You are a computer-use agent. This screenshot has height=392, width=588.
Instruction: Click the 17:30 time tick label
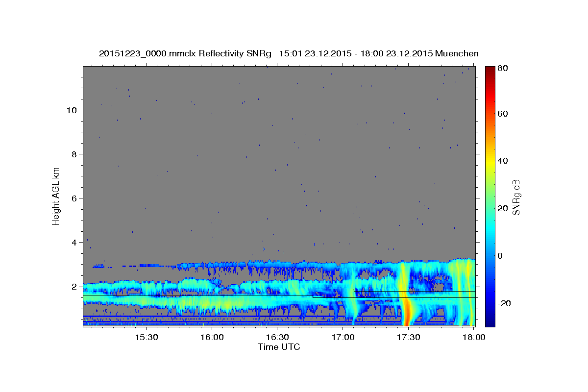(x=408, y=338)
